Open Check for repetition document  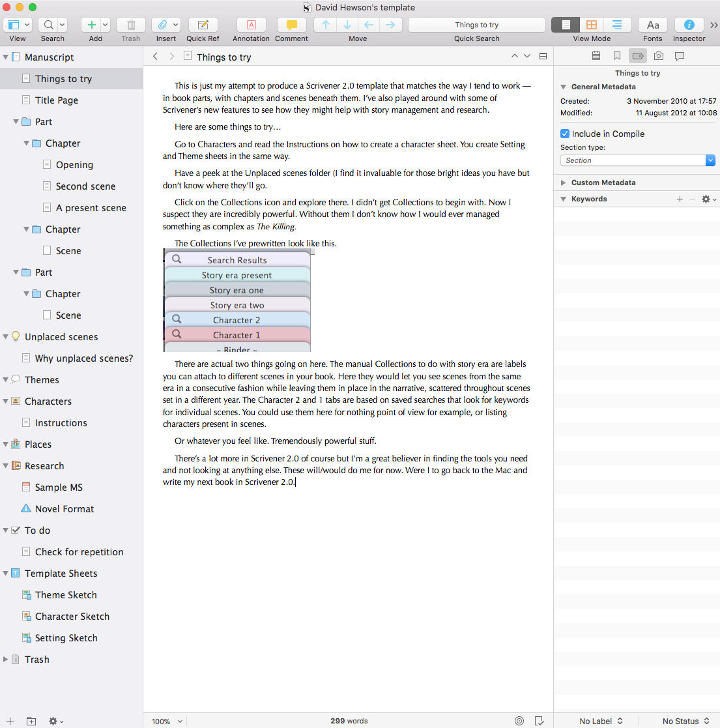point(79,552)
